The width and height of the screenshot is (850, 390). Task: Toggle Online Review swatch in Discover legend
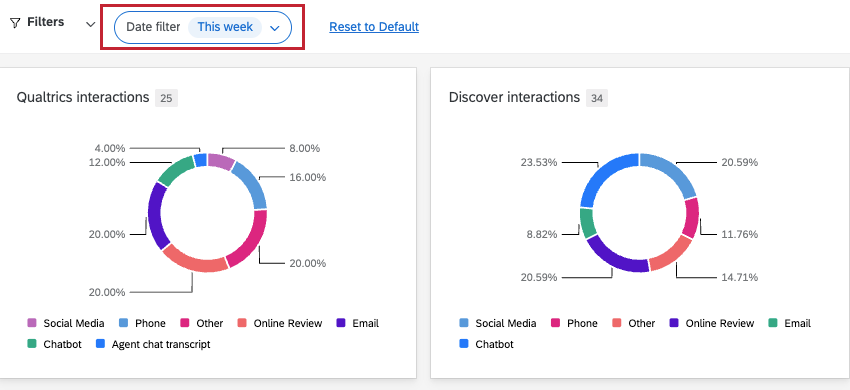674,323
